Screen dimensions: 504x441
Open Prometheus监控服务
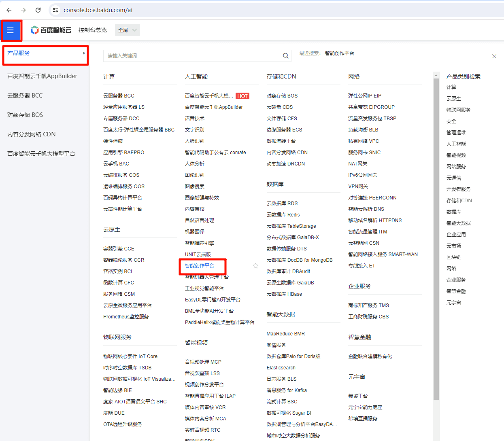tap(126, 317)
